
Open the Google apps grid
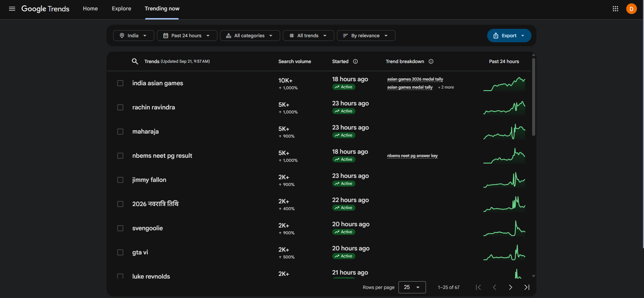(x=615, y=9)
